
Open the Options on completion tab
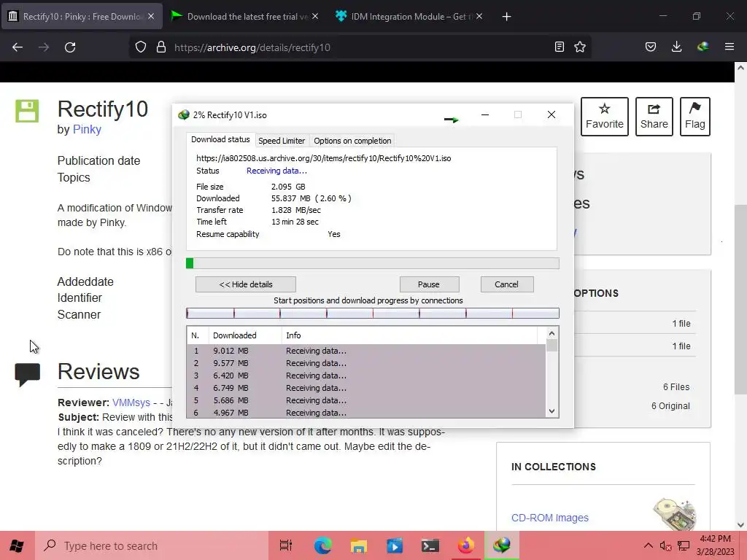[x=352, y=141]
